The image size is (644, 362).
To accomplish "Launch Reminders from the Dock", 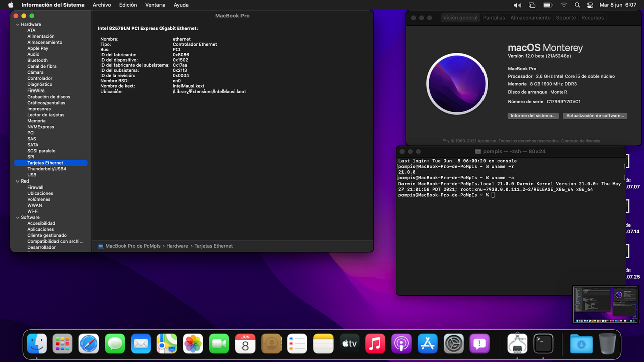I will point(297,344).
